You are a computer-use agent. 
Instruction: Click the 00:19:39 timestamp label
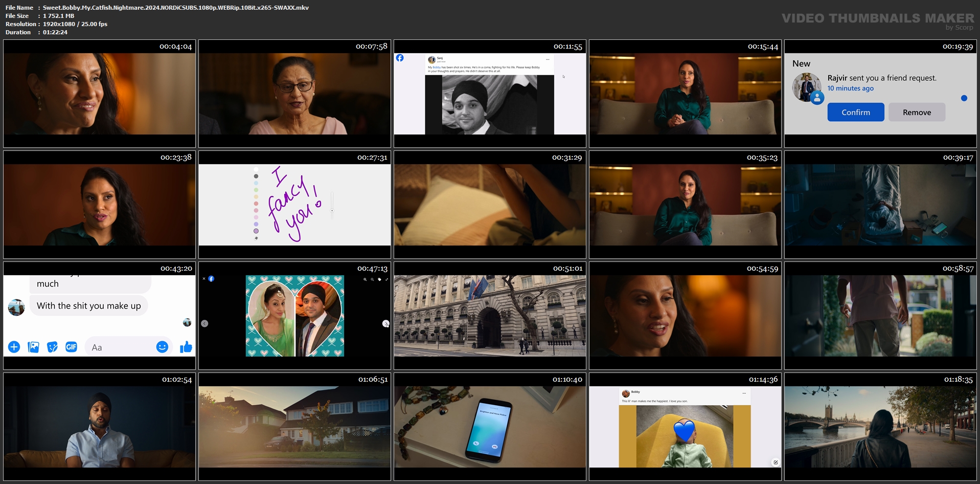pos(958,47)
